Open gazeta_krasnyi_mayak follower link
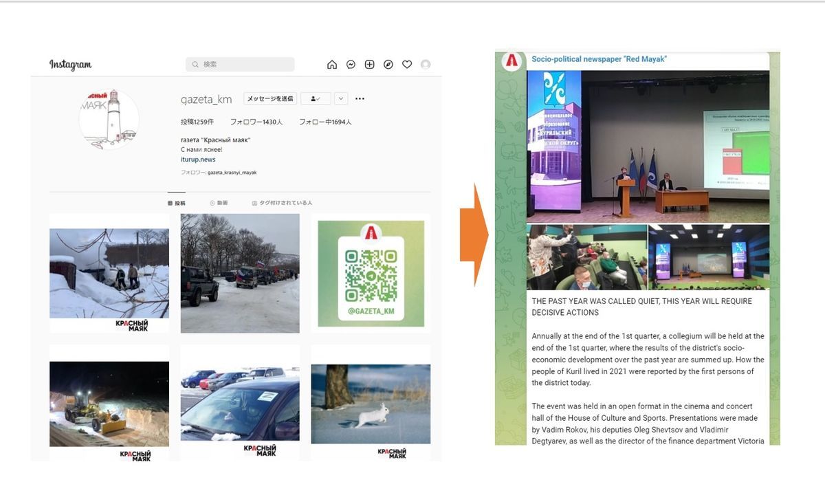The image size is (825, 504). coord(232,173)
